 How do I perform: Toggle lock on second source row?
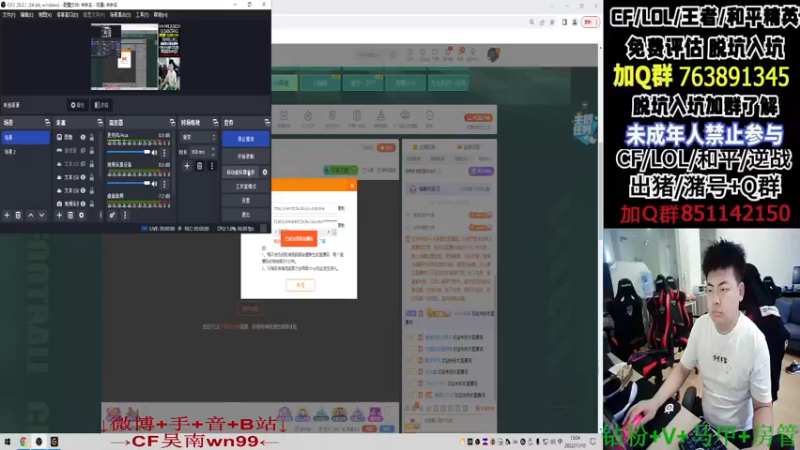92,151
